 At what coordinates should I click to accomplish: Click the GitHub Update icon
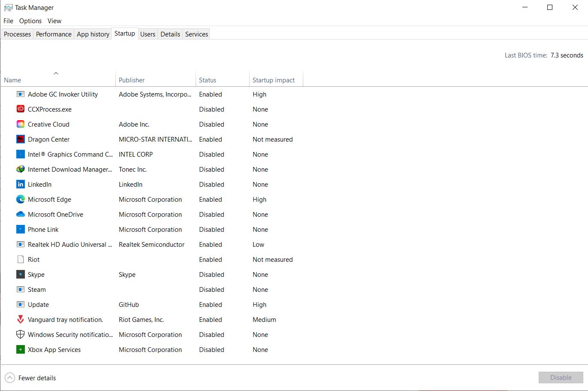[x=20, y=304]
